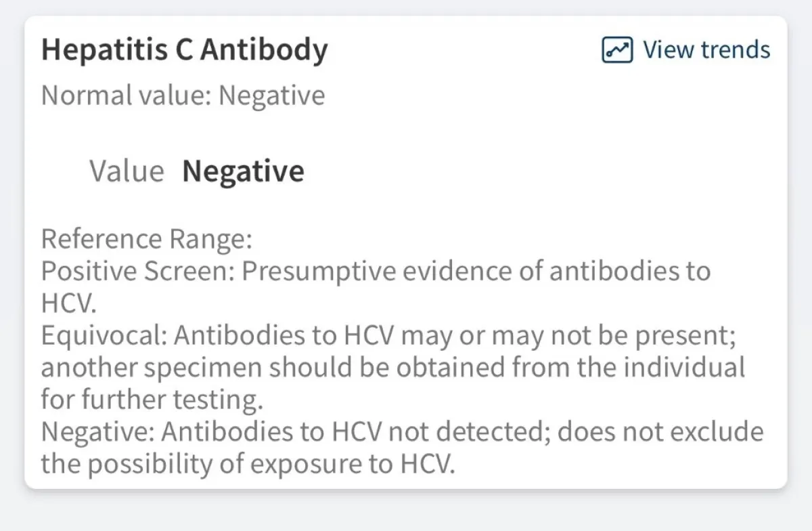
Task: Click the 'Negative:' label in reference range
Action: tap(97, 432)
